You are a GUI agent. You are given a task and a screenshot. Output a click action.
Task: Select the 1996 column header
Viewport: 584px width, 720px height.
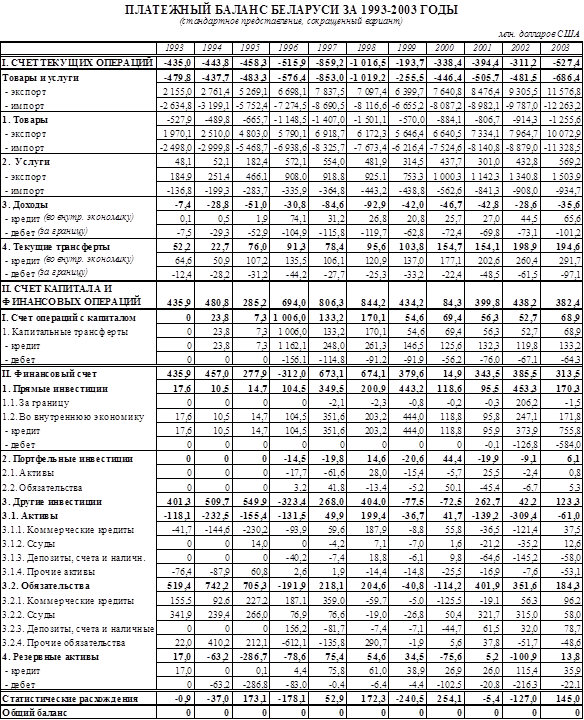(x=288, y=48)
